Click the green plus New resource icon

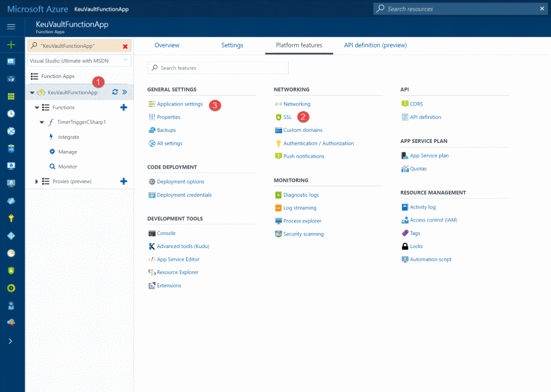pos(11,45)
